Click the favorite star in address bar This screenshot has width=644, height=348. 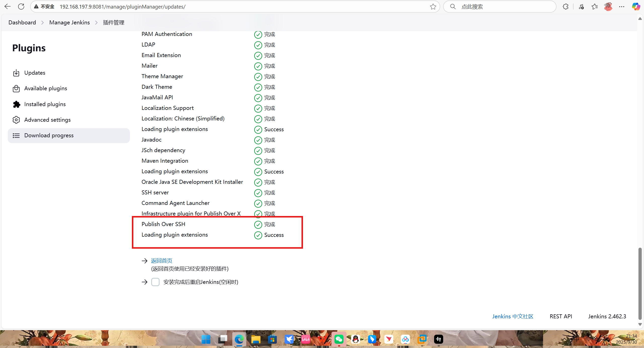pyautogui.click(x=433, y=7)
